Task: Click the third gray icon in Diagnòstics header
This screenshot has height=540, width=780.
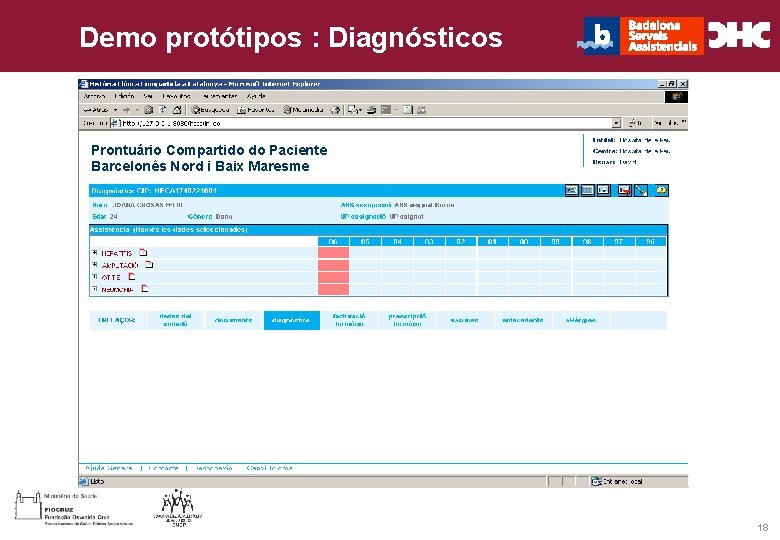Action: pos(603,190)
